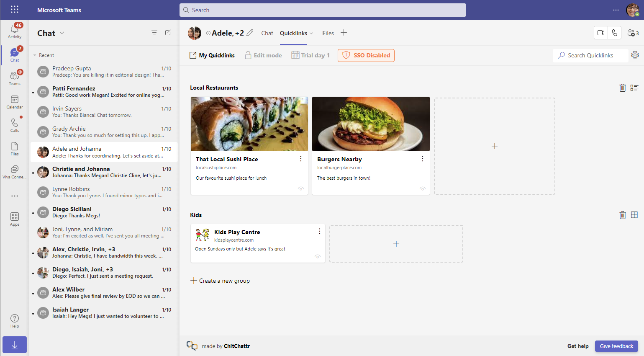Viewport: 644px width, 356px height.
Task: Open the Calendar app
Action: point(15,102)
